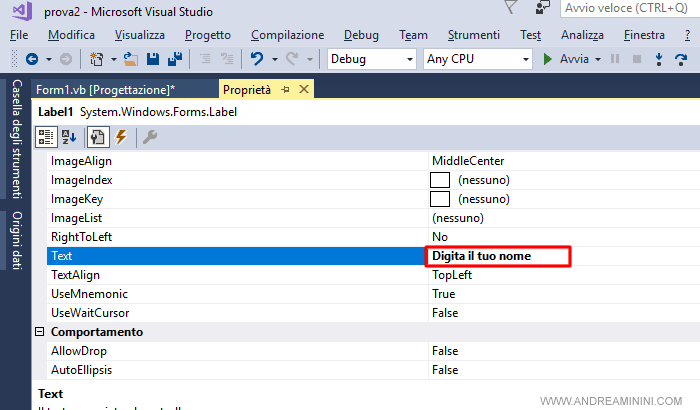Click the Text property value field
This screenshot has width=700, height=410.
pyautogui.click(x=498, y=256)
